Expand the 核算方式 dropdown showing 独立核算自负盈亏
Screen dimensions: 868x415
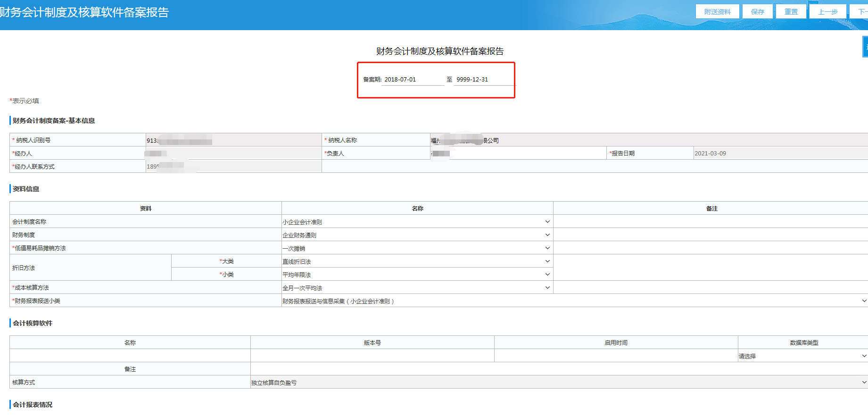559,382
